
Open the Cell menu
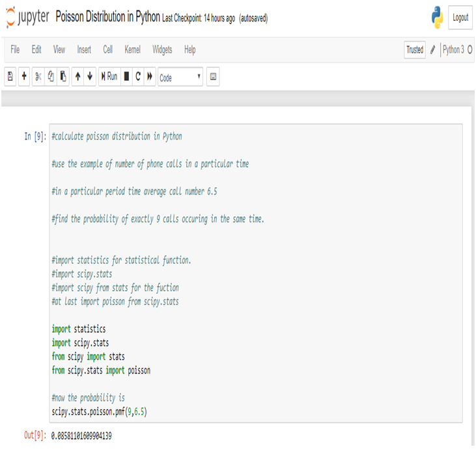[x=108, y=50]
